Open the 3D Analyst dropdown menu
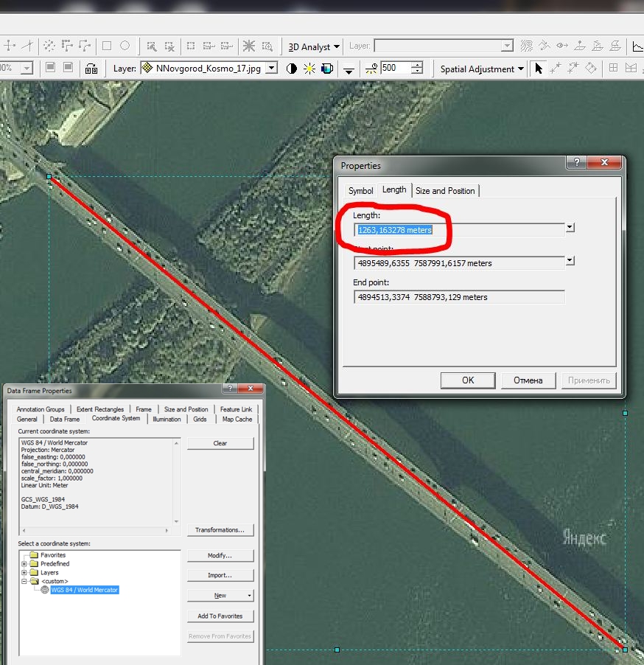Viewport: 644px width, 665px height. [314, 46]
